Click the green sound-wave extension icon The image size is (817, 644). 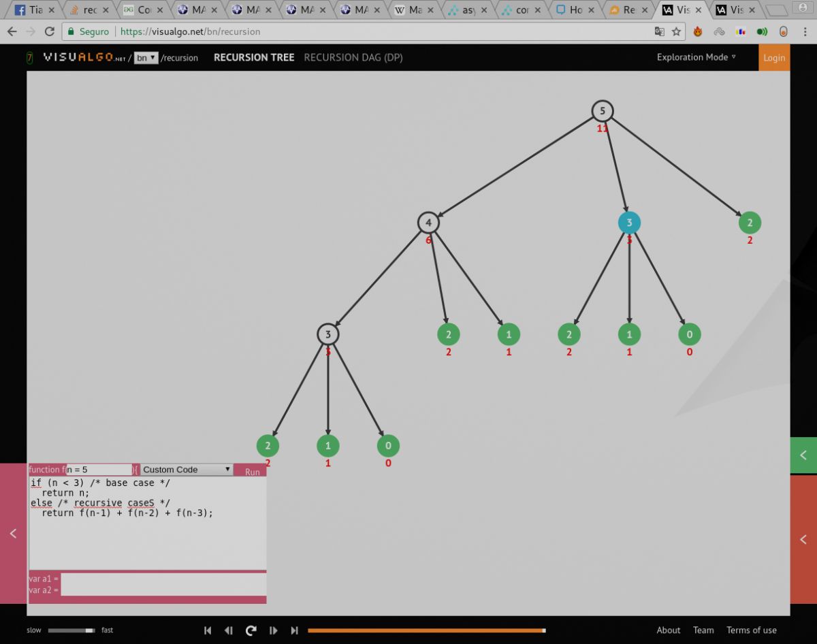(x=762, y=31)
